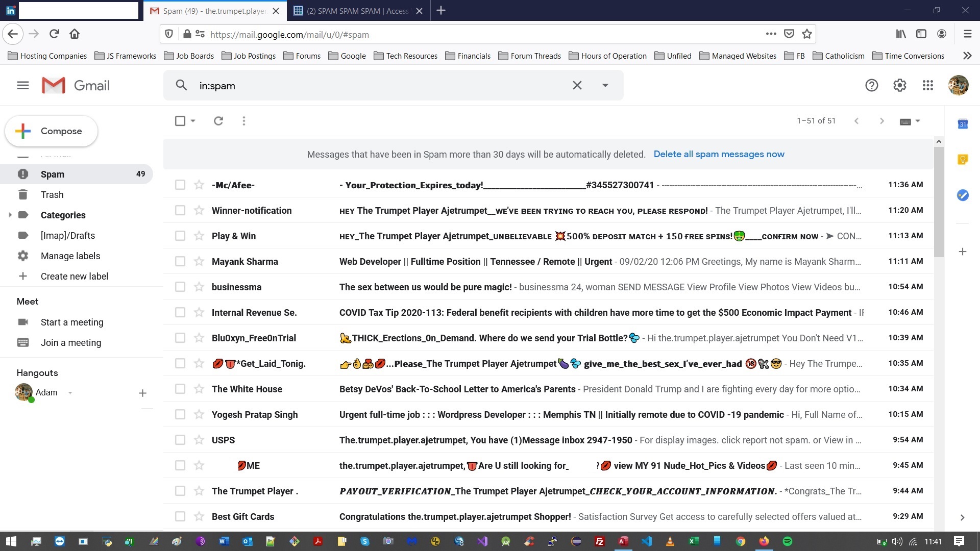980x551 pixels.
Task: Click Delete all spam messages now
Action: pyautogui.click(x=719, y=154)
